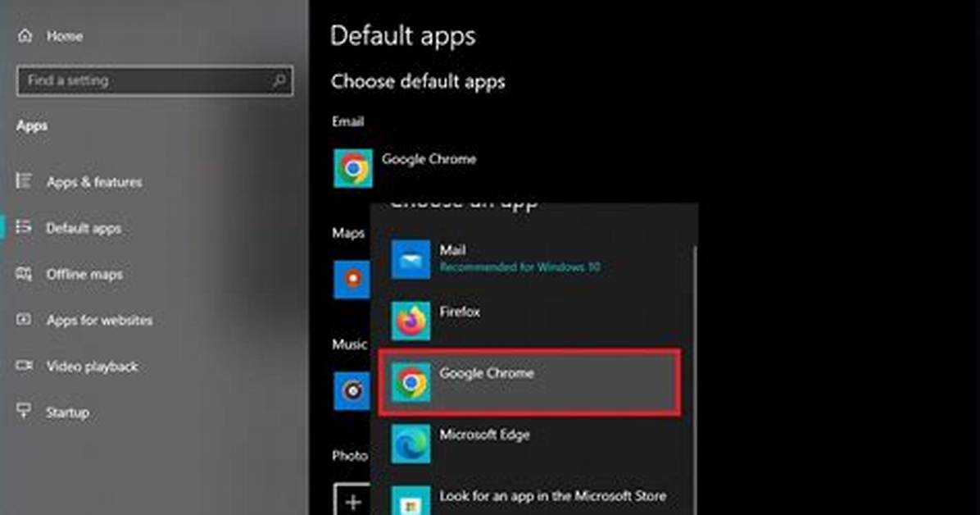The width and height of the screenshot is (980, 515).
Task: Click the Email default Google Chrome button
Action: point(405,168)
